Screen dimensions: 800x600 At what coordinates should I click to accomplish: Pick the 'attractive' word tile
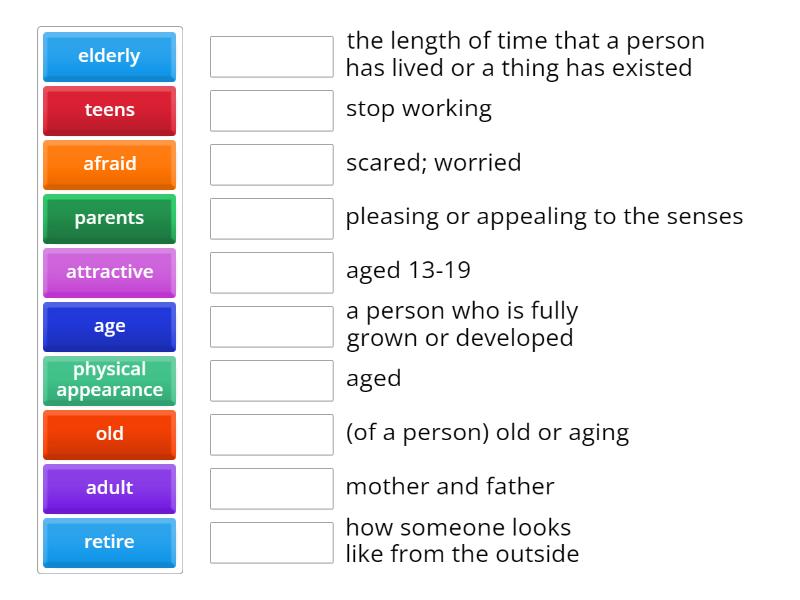[x=109, y=272]
